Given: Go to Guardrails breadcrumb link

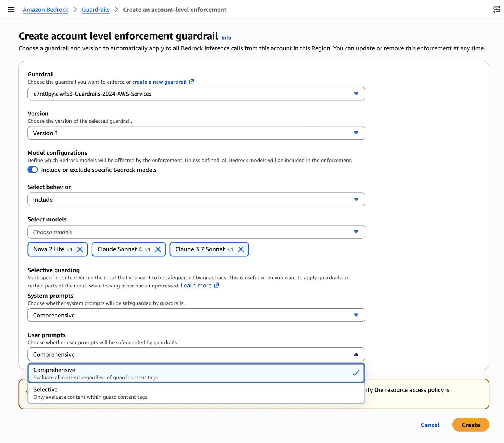Looking at the screenshot, I should [x=96, y=10].
